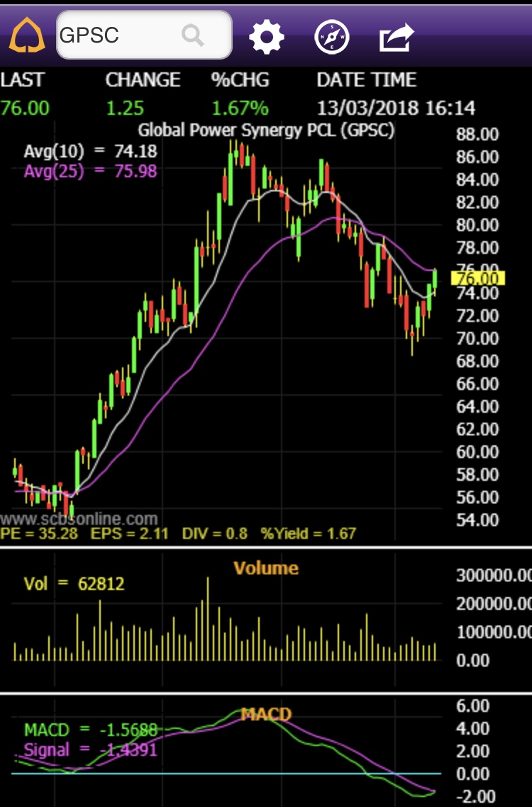Tap the Global Power Synergy PCL chart title
532x807 pixels.
pyautogui.click(x=266, y=130)
